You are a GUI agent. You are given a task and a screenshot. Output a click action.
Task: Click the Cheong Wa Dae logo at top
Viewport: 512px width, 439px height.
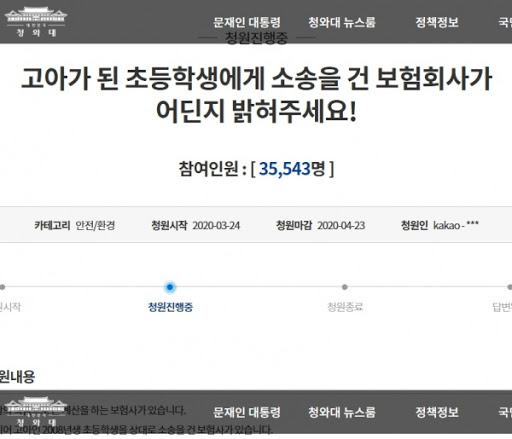(36, 22)
